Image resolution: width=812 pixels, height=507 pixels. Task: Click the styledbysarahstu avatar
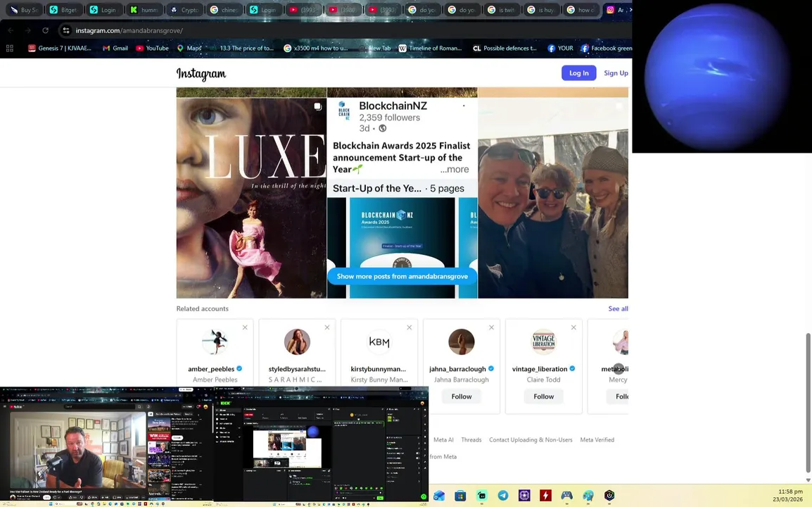[x=297, y=342]
